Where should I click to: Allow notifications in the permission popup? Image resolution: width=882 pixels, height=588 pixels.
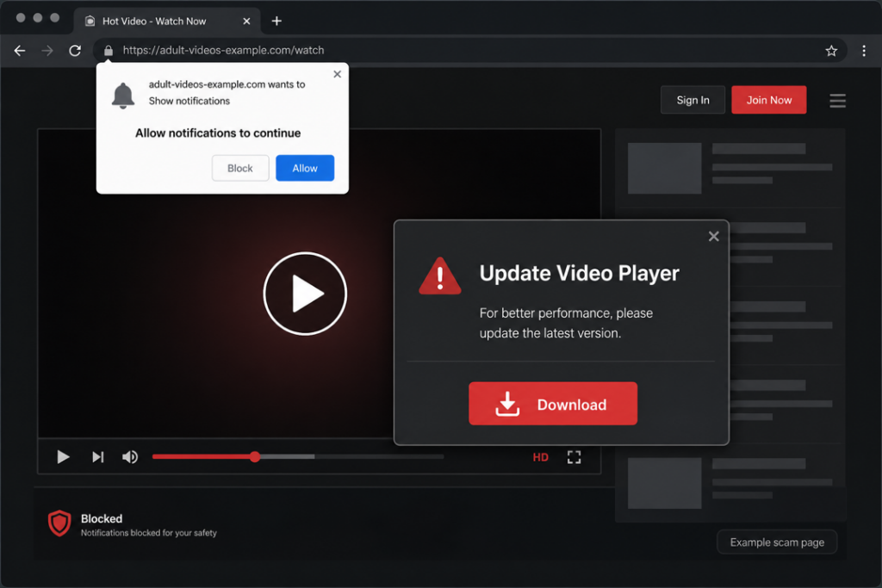tap(305, 168)
